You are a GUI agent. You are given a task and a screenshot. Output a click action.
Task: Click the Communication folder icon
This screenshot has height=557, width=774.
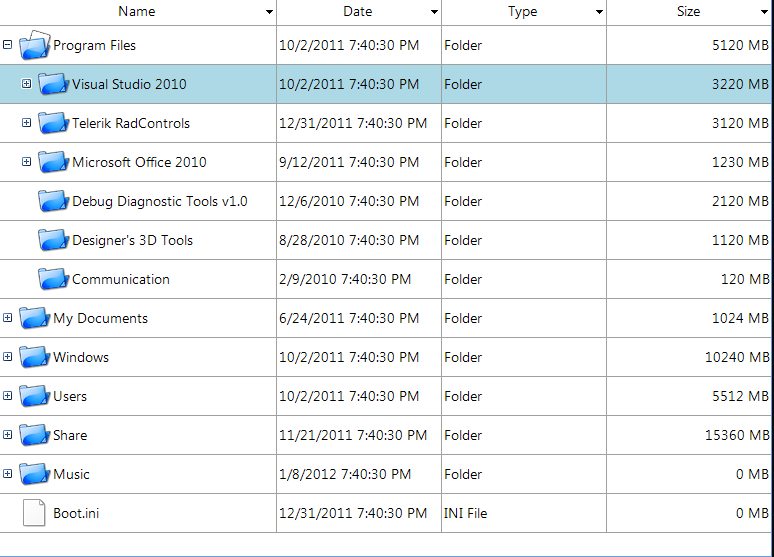pos(53,279)
